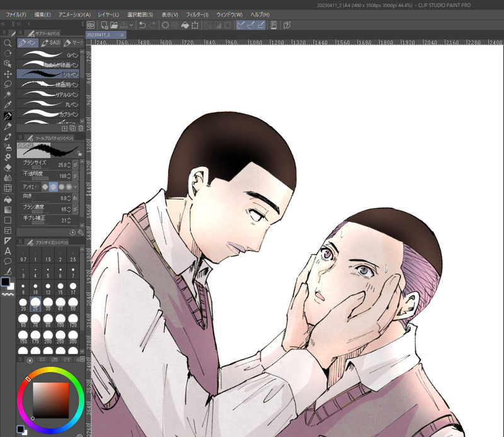Select the Ruler tool
The width and height of the screenshot is (504, 437).
(8, 241)
